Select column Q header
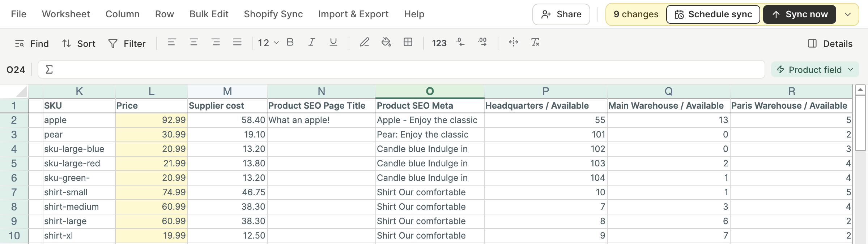868x244 pixels. click(x=669, y=91)
